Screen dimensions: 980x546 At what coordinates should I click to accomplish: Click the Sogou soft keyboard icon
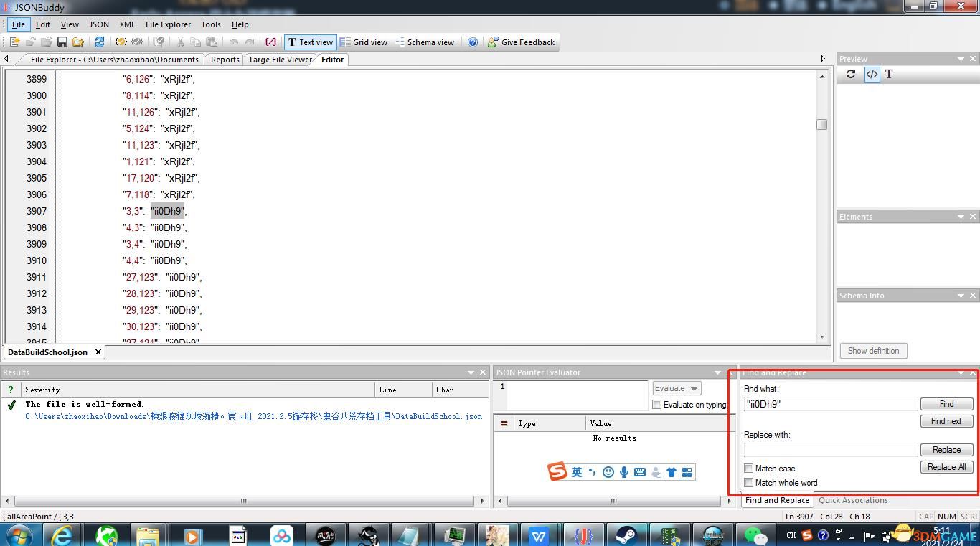coord(640,472)
